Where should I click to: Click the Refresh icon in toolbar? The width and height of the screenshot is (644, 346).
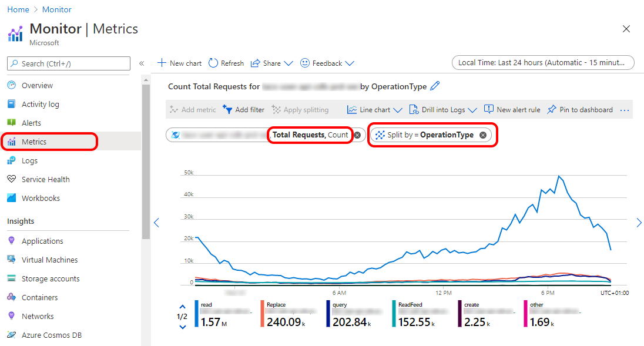click(x=213, y=63)
